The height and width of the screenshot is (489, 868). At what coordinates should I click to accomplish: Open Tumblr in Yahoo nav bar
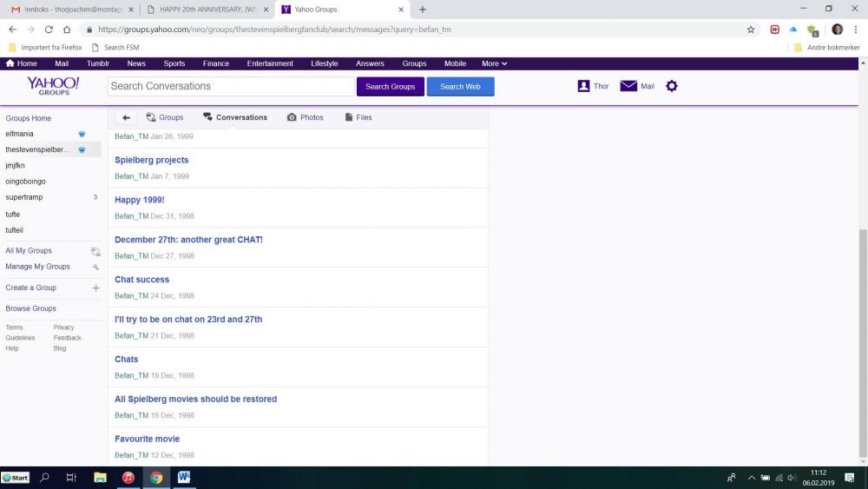click(x=98, y=63)
